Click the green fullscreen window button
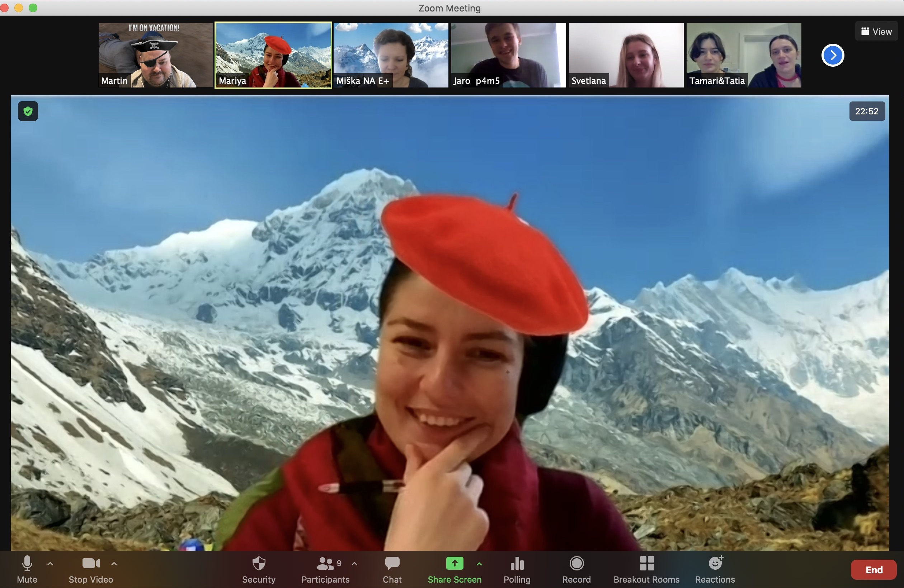 coord(33,8)
